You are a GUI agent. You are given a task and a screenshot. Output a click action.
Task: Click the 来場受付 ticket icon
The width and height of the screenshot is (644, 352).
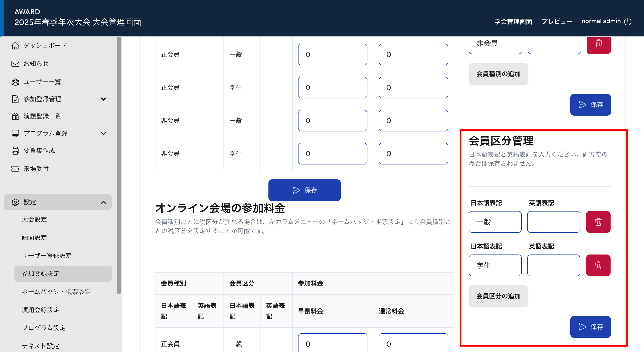tap(15, 169)
